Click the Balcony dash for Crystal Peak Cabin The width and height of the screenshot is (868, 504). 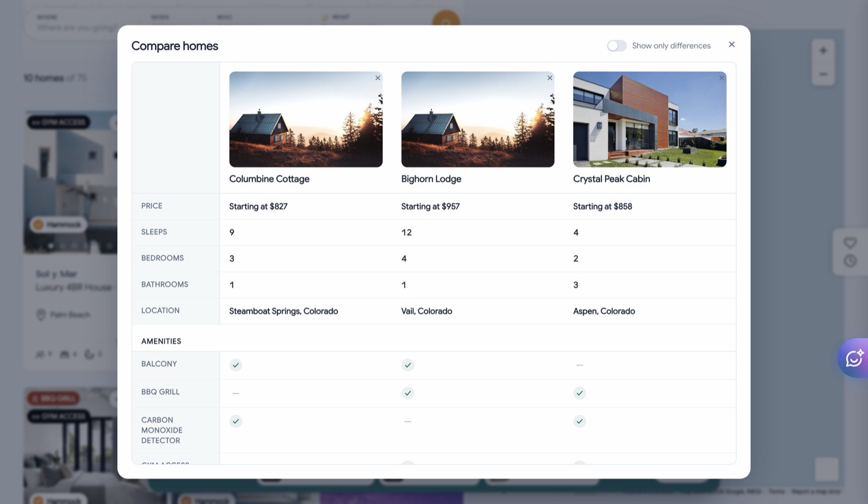[580, 365]
